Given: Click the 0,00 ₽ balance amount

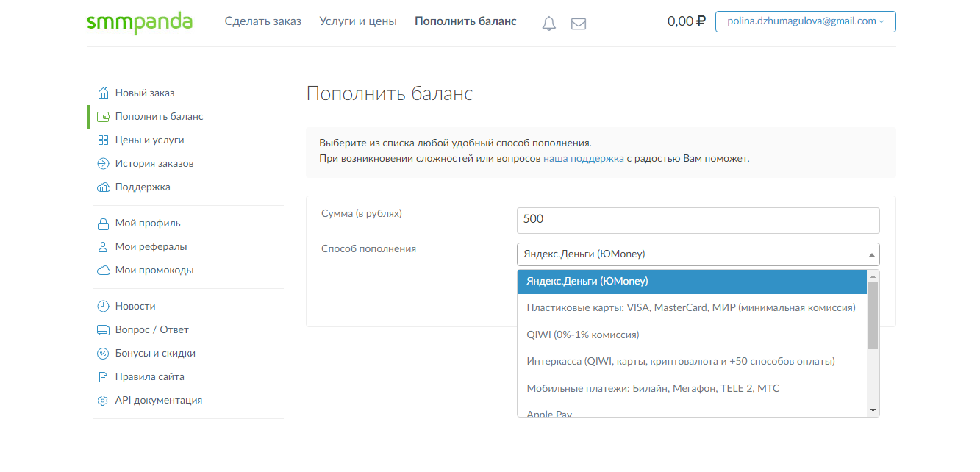Looking at the screenshot, I should [686, 21].
